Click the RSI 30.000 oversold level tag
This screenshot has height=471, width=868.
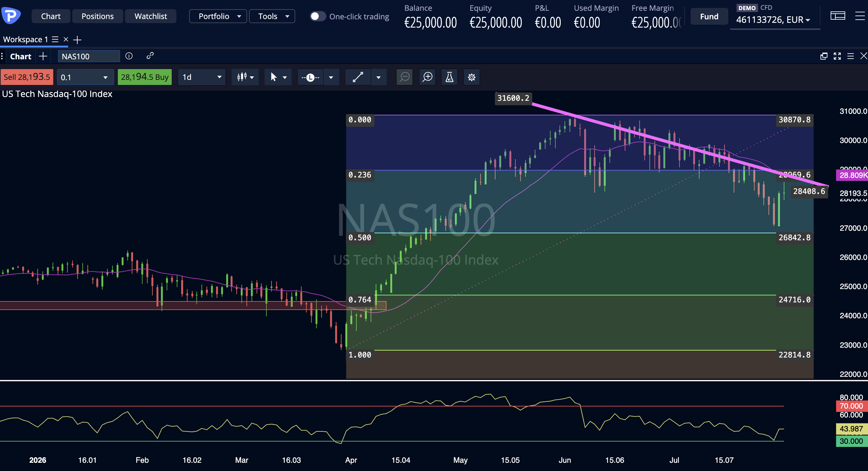852,441
